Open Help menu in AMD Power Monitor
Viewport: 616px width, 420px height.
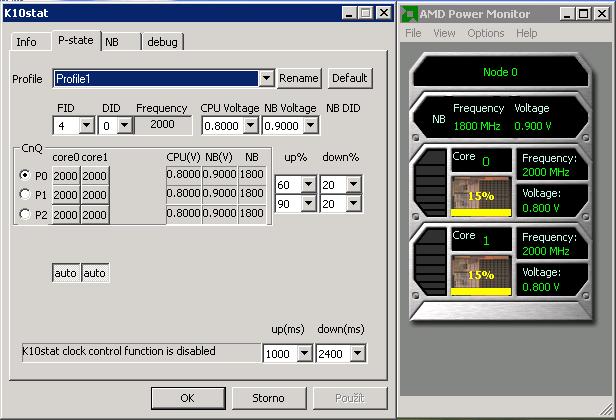[x=526, y=33]
